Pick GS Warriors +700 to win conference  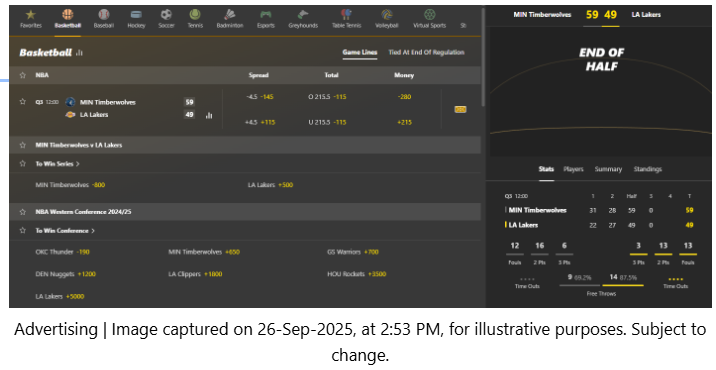coord(353,252)
